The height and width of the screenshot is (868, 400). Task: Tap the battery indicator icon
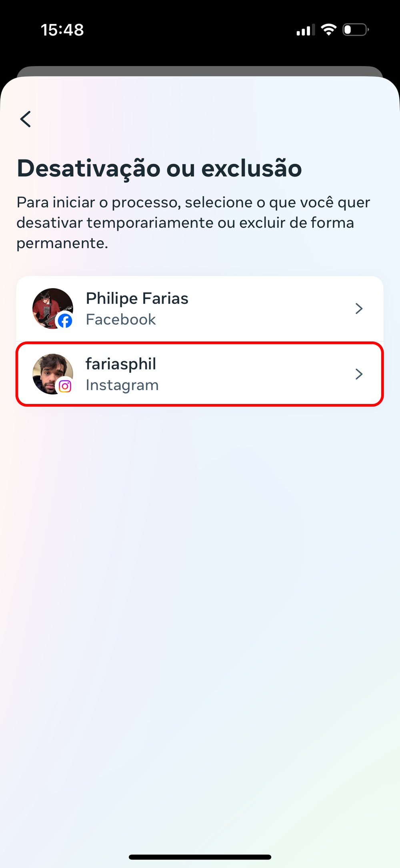pos(355,30)
